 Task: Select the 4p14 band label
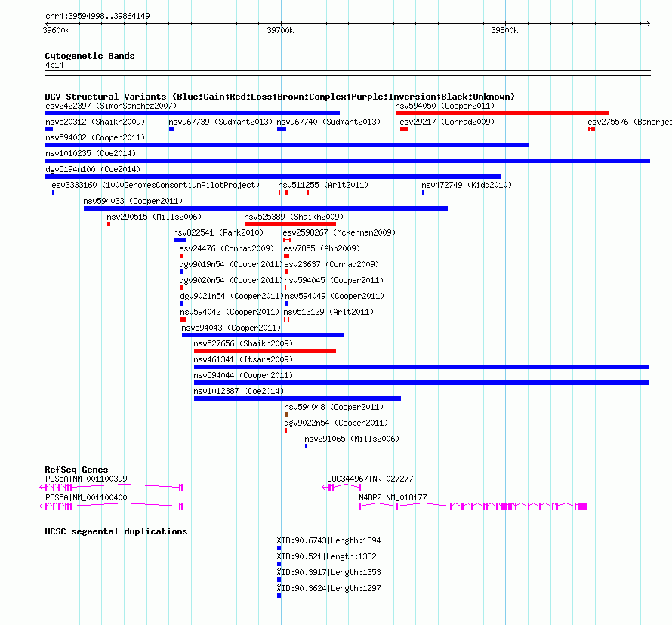(x=54, y=65)
